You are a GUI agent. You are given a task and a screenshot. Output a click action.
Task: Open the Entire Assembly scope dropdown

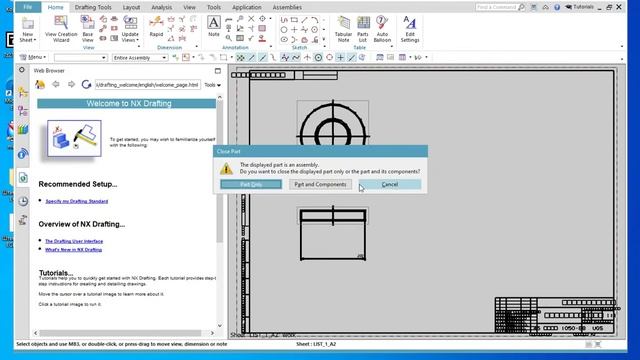coord(140,58)
